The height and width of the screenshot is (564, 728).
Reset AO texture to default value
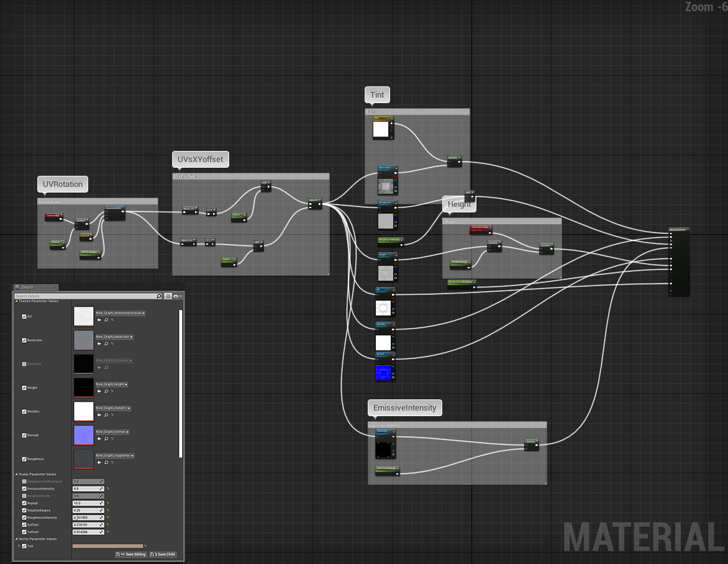pos(112,320)
